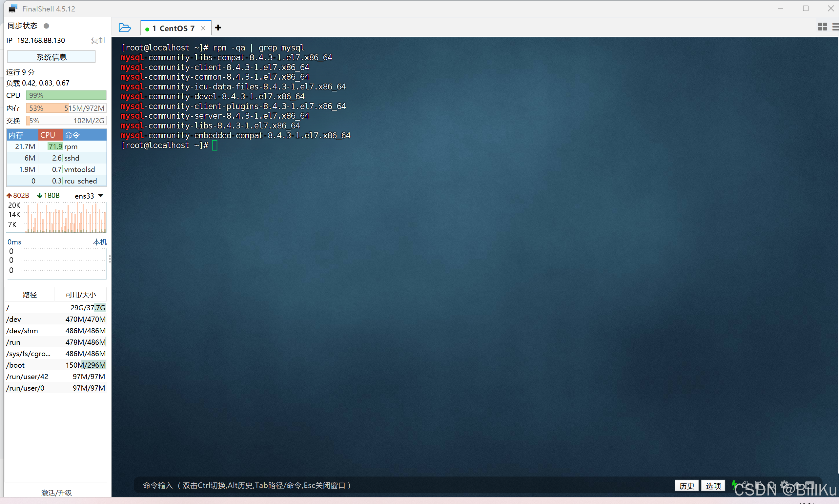Select the vmtoolsd process row
Screen dimensions: 839x504
(57, 169)
